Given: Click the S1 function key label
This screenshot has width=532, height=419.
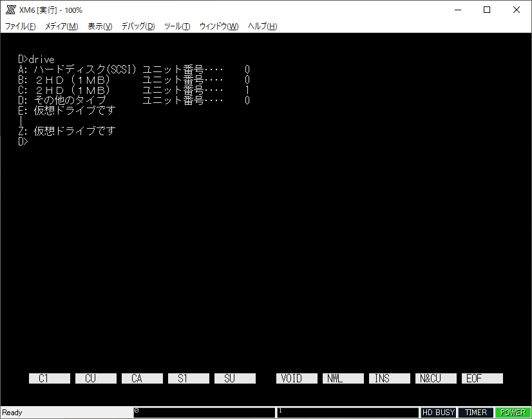Looking at the screenshot, I should [189, 378].
